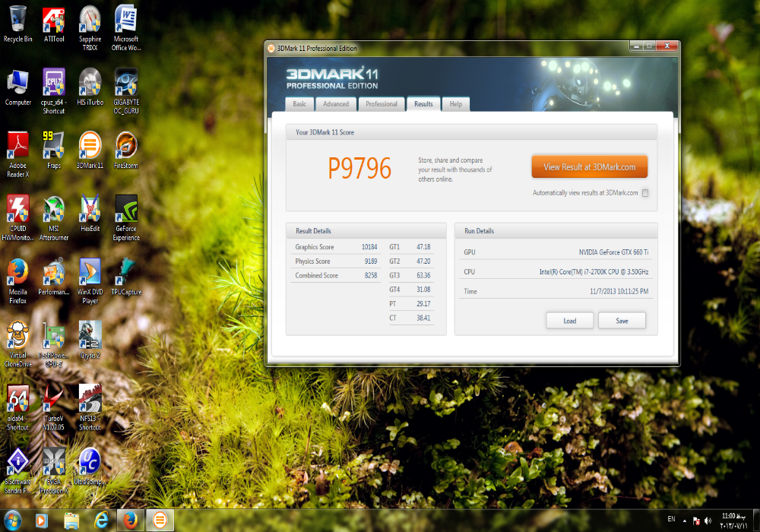Viewport: 760px width, 532px height.
Task: Click the P9796 score text
Action: coord(359,168)
